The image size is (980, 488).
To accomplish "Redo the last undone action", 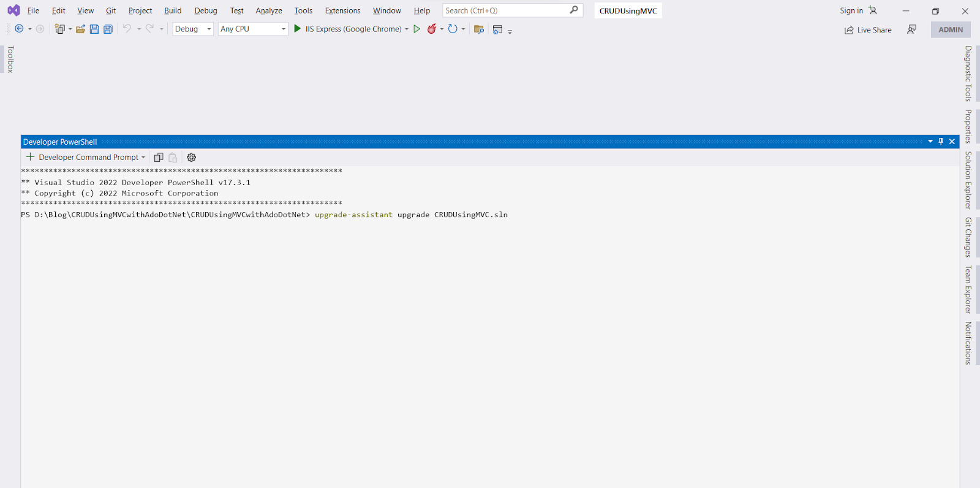I will 149,29.
